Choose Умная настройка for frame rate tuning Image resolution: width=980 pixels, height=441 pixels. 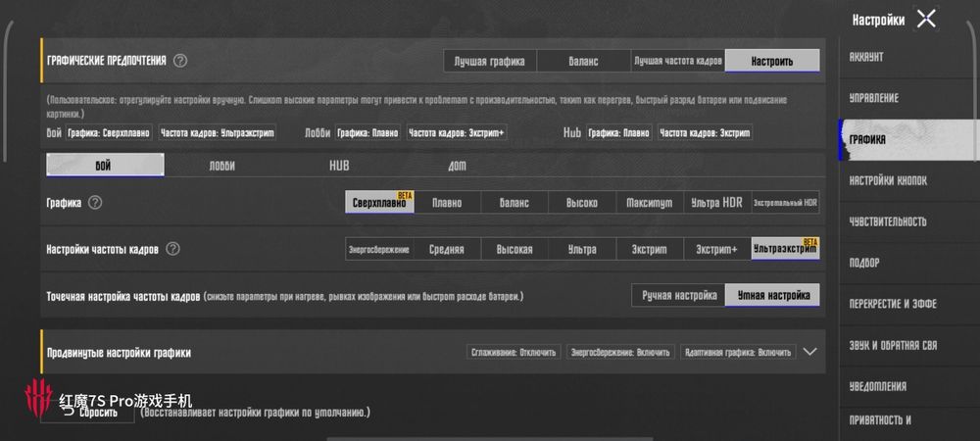click(772, 295)
